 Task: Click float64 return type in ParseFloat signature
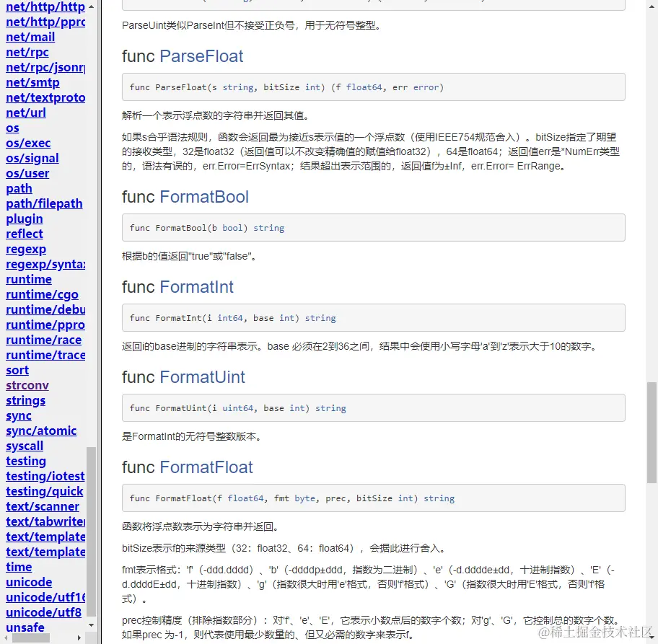point(364,87)
